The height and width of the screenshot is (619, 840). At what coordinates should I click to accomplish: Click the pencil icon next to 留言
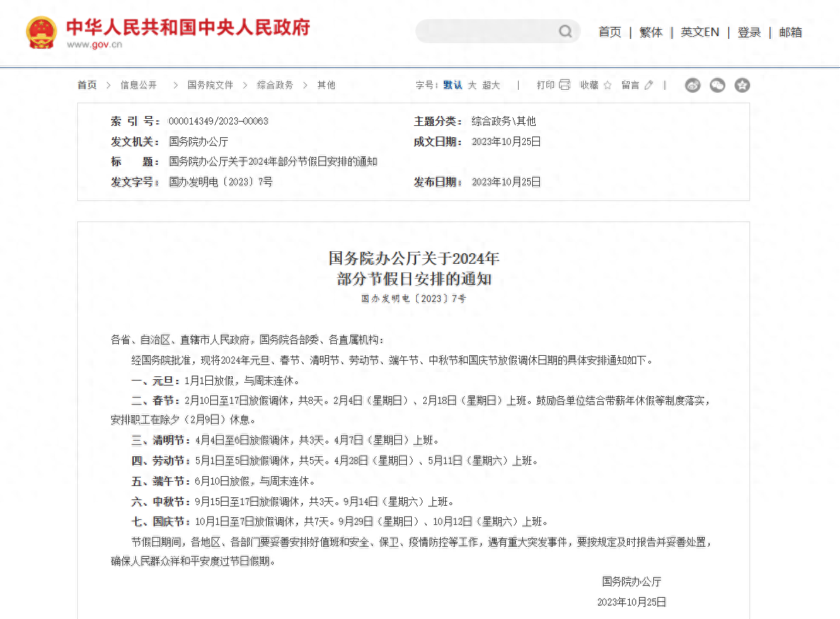[649, 85]
